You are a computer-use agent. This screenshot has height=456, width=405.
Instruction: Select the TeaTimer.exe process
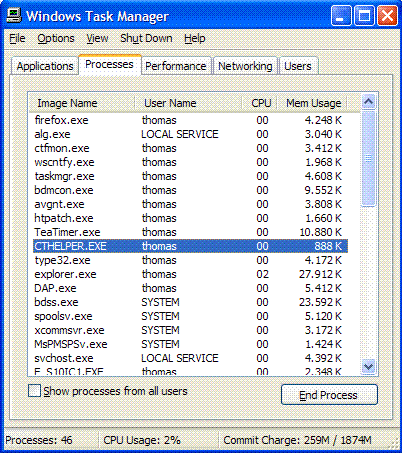(x=190, y=232)
